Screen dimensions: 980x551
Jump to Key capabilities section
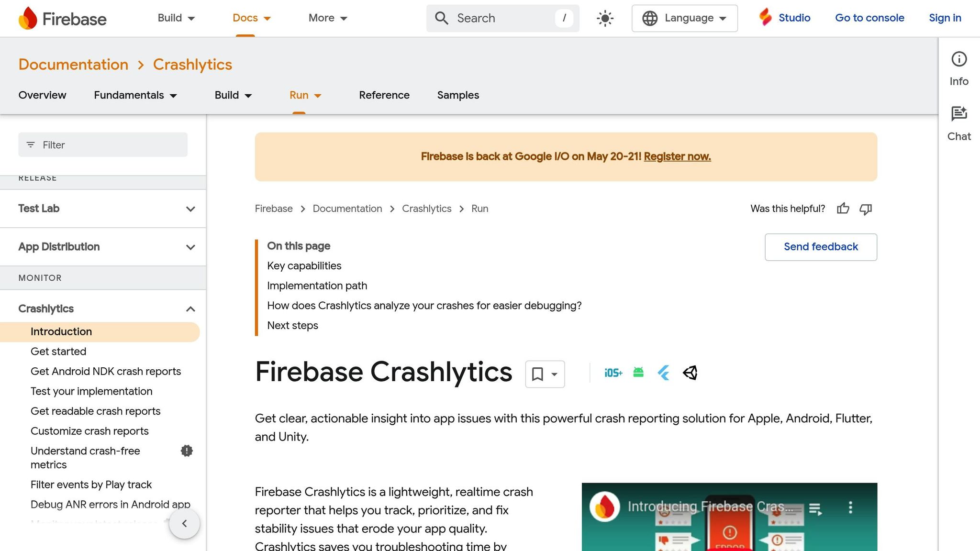(304, 266)
